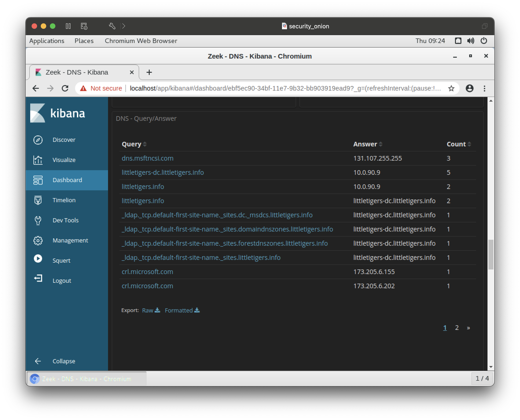
Task: Click the domaindnszones.littletigers.info query
Action: click(x=227, y=229)
